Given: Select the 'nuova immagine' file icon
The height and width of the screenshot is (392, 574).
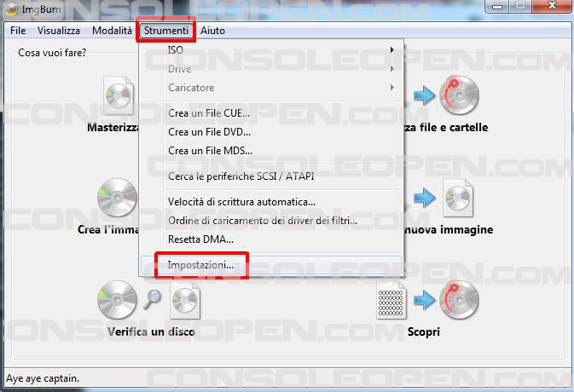Looking at the screenshot, I should point(458,198).
